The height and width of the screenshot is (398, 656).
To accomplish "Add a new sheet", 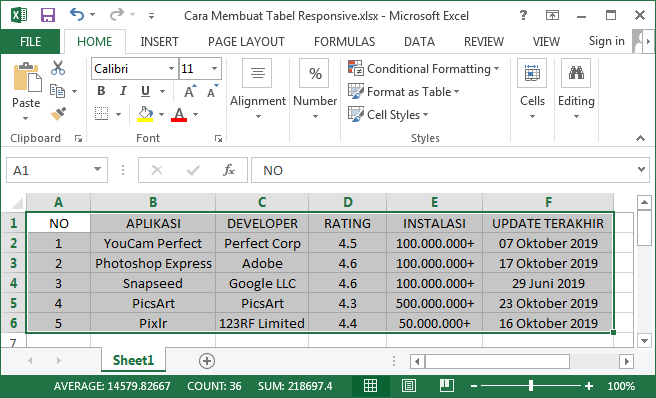I will coord(207,361).
